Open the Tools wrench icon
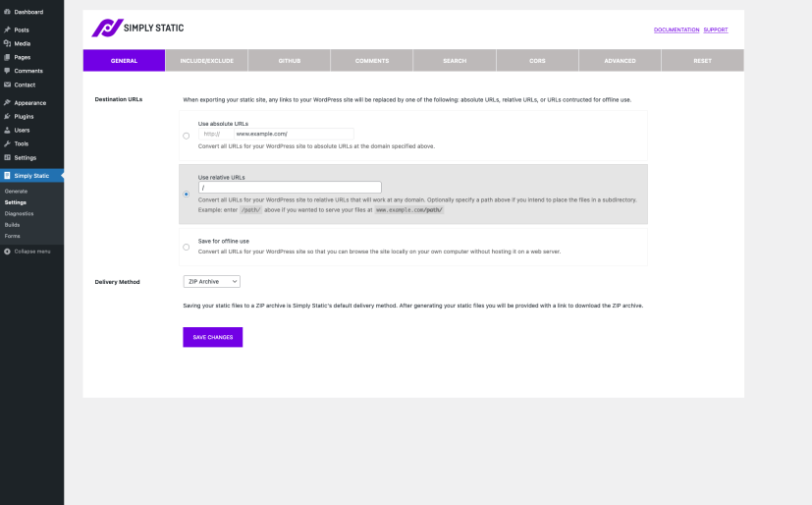 click(8, 143)
